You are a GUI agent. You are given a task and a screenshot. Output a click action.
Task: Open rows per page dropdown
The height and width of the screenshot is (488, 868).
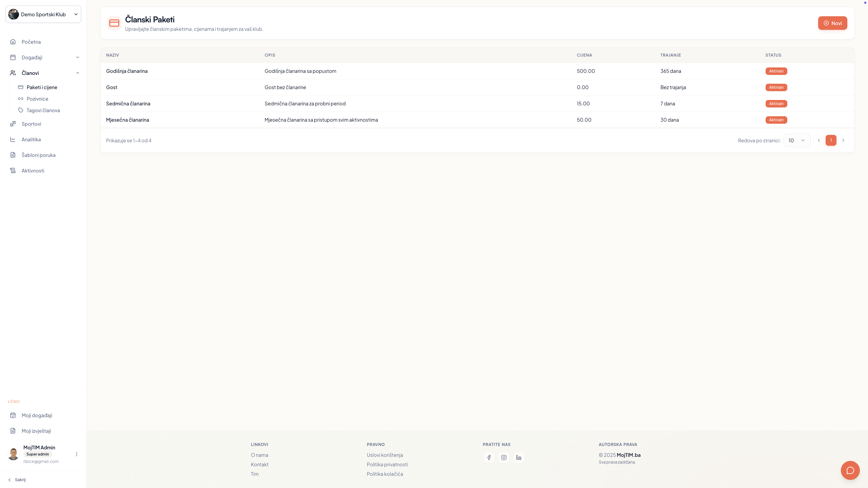coord(796,140)
